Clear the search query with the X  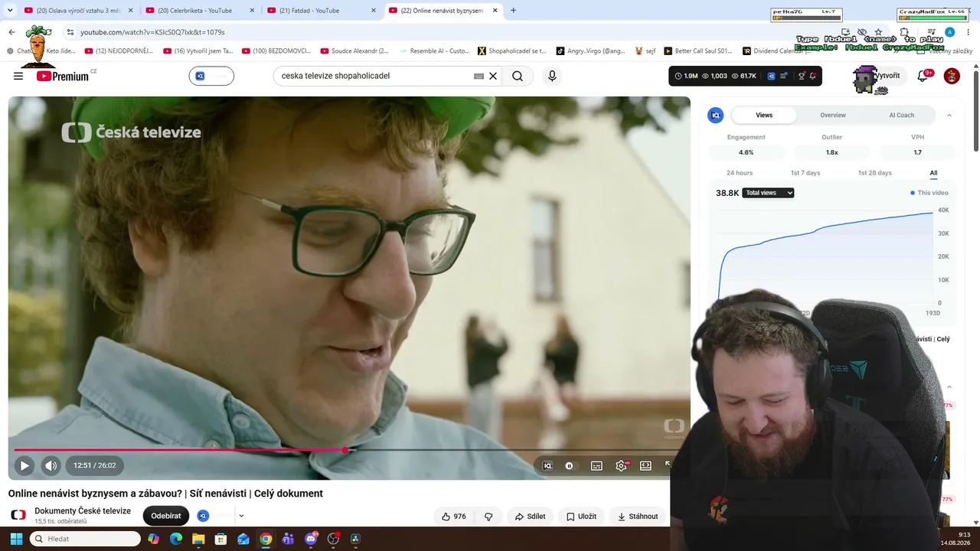pos(493,76)
